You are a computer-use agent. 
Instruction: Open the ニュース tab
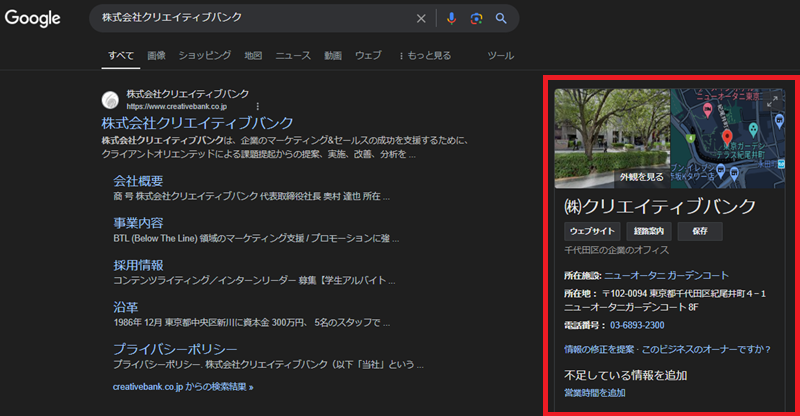pyautogui.click(x=293, y=55)
